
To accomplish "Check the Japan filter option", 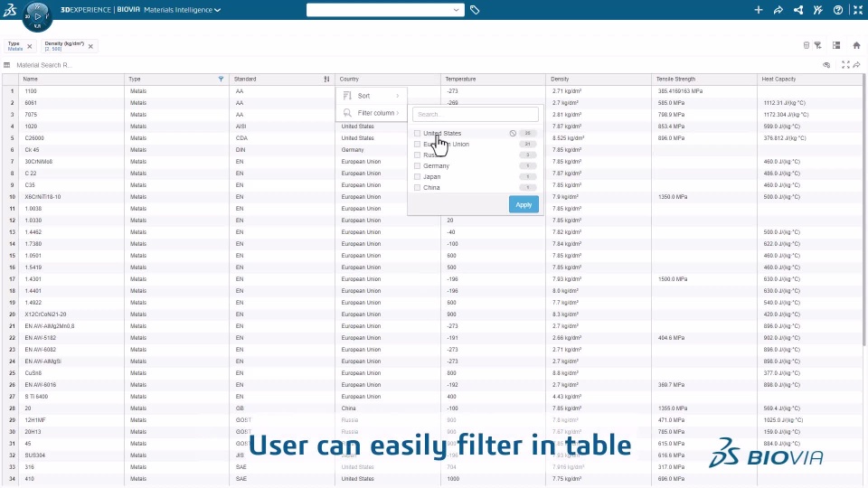I will (x=418, y=176).
